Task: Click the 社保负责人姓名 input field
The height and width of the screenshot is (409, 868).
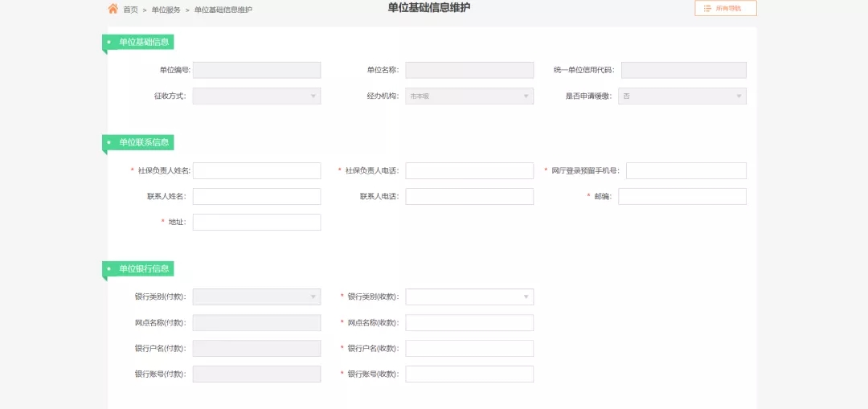Action: tap(256, 171)
